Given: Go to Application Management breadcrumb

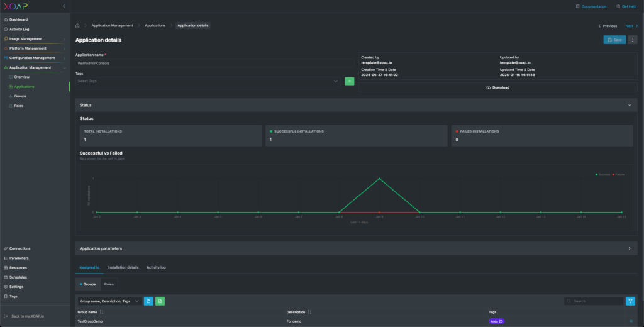Looking at the screenshot, I should click(x=112, y=26).
